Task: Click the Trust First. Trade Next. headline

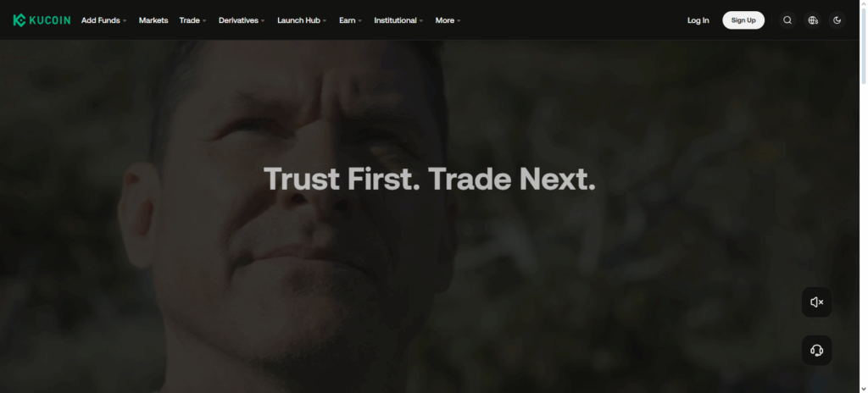Action: pyautogui.click(x=430, y=180)
